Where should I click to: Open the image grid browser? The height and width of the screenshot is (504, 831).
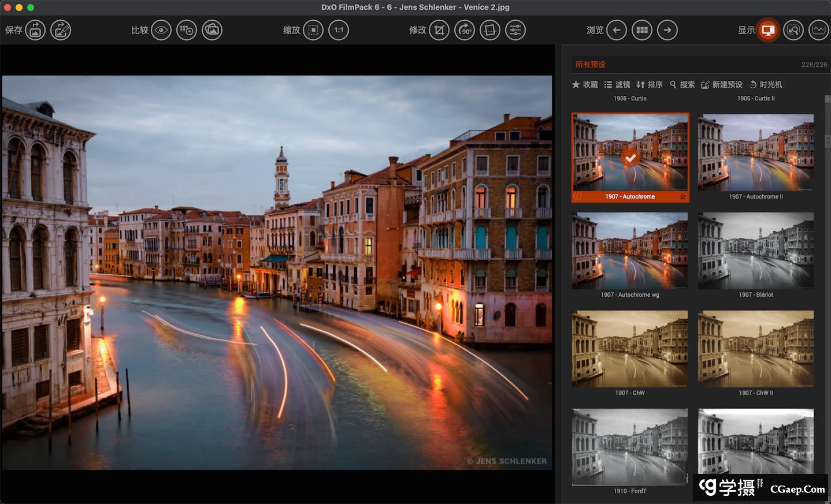coord(642,30)
